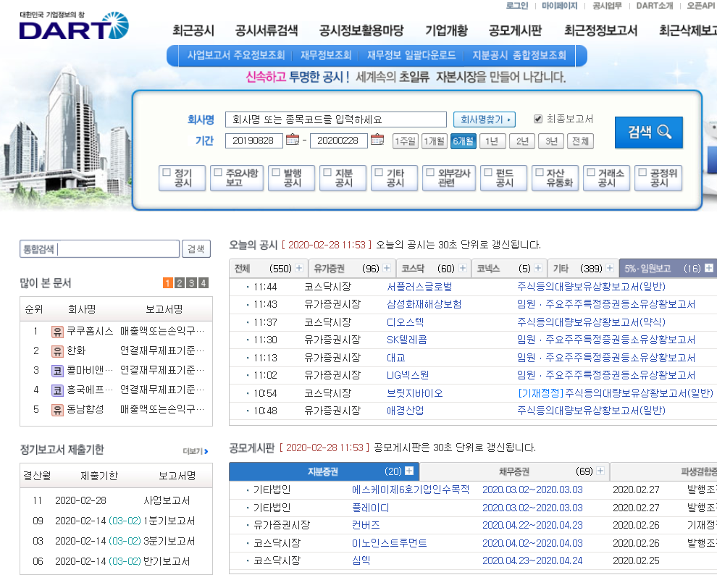Screen dimensions: 717x588
Task: Click the magnifier 검색 search button
Action: (x=648, y=133)
